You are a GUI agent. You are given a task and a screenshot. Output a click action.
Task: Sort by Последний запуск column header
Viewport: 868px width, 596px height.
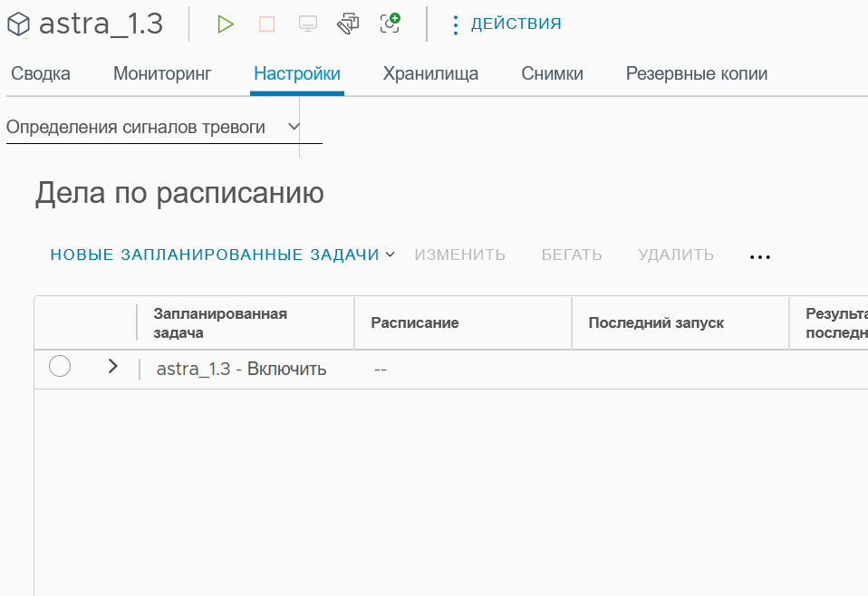click(x=656, y=322)
